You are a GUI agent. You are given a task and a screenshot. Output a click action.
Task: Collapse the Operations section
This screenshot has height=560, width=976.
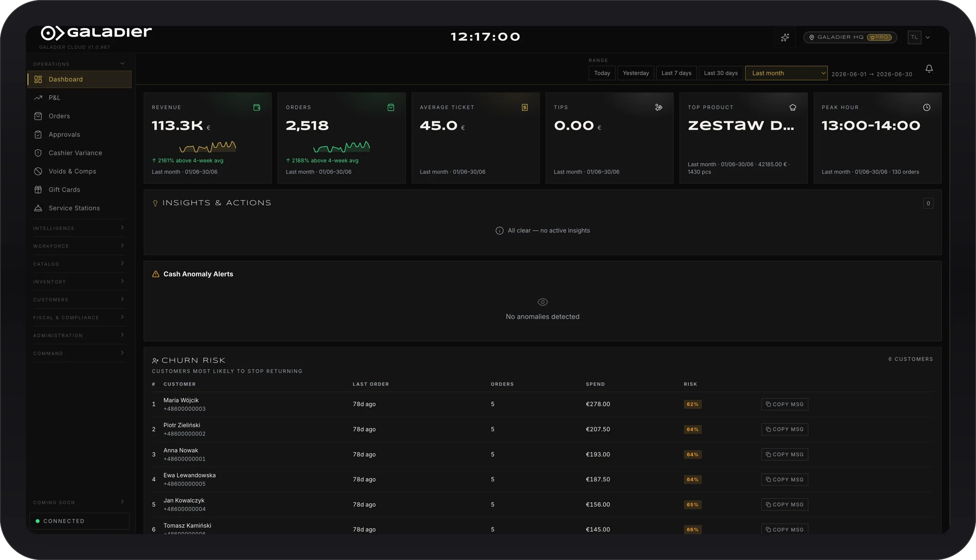(79, 64)
